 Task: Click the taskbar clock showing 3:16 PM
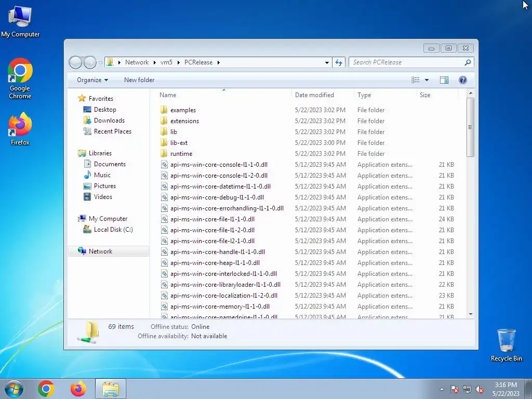click(x=506, y=389)
